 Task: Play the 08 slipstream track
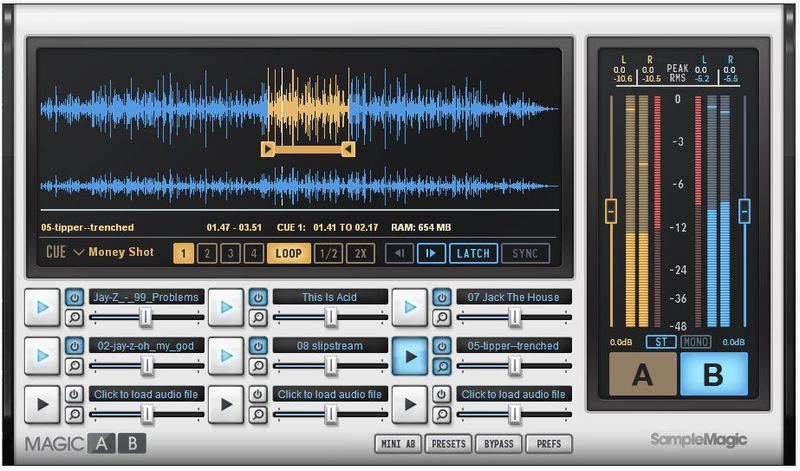click(x=226, y=356)
